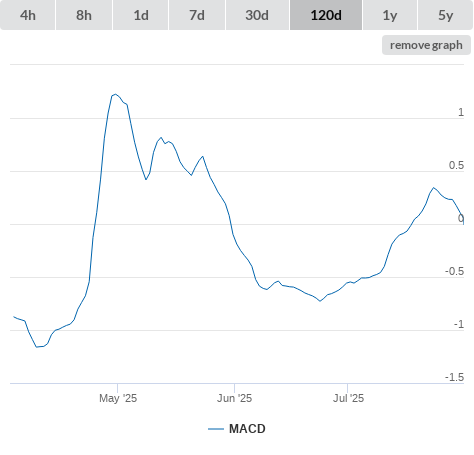The height and width of the screenshot is (455, 474).
Task: Switch to the 8h time range
Action: coord(84,15)
